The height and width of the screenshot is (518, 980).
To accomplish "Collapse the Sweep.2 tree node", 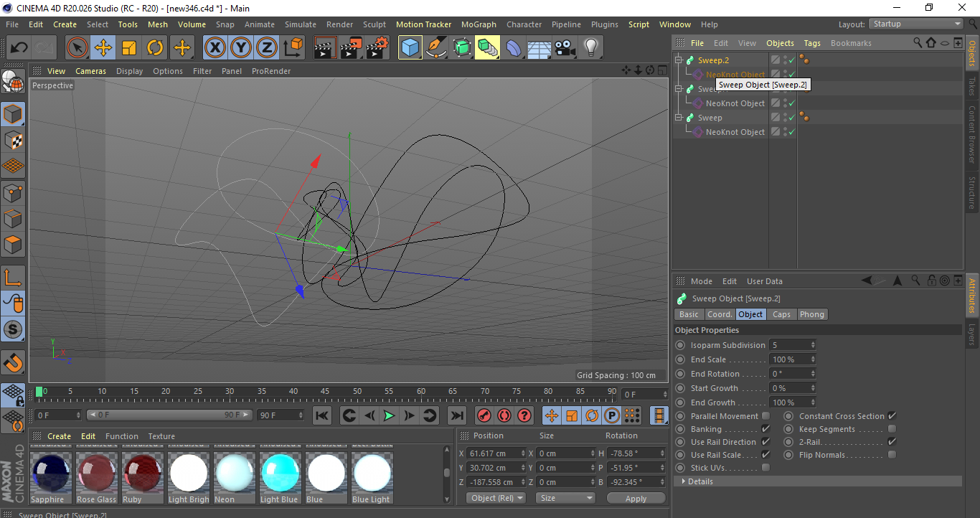I will click(x=679, y=60).
